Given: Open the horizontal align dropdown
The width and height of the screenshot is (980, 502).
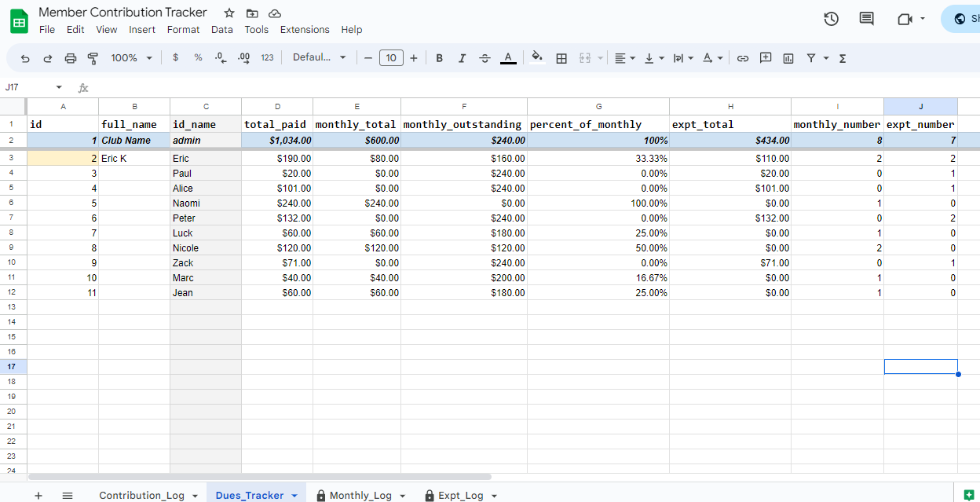Looking at the screenshot, I should [625, 58].
